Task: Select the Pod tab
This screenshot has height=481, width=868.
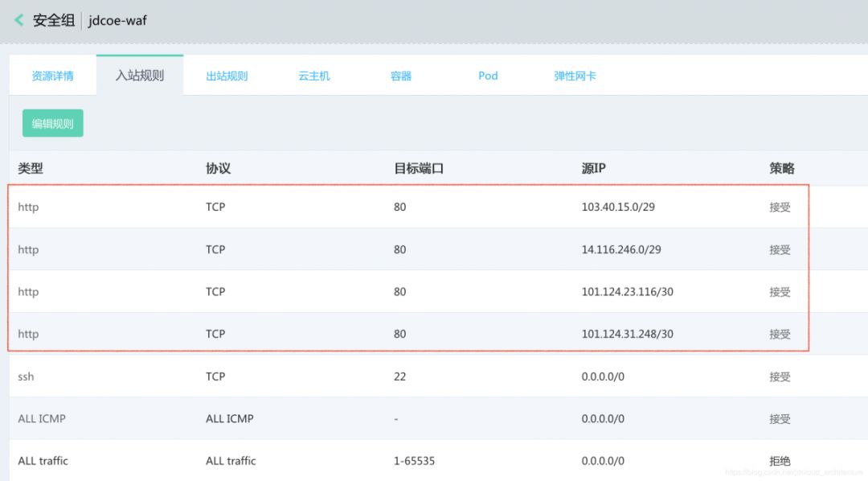Action: (487, 75)
